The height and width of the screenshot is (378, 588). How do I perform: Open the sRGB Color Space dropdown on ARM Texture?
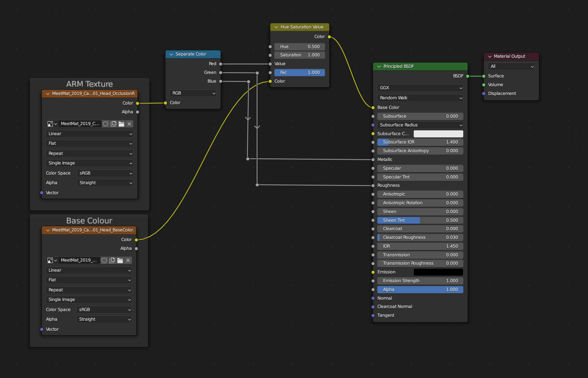point(105,173)
